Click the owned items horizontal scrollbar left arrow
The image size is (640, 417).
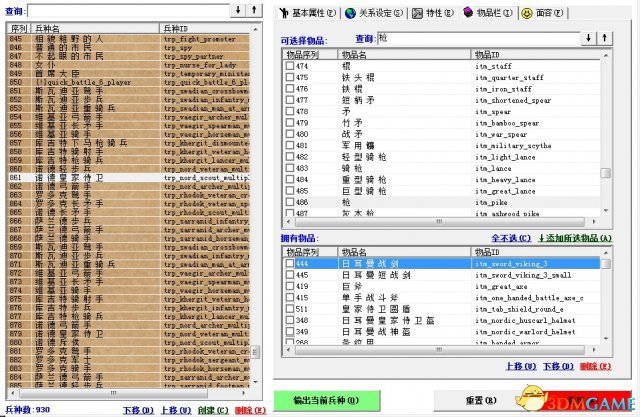click(x=289, y=350)
